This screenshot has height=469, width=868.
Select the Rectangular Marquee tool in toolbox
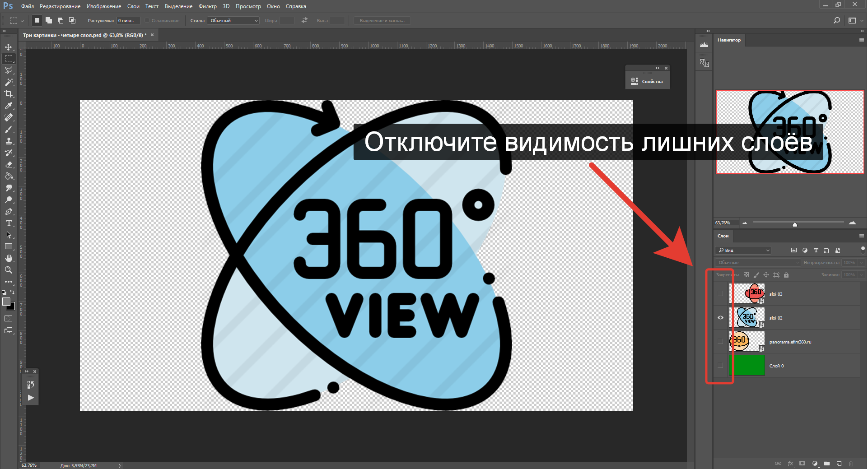click(9, 59)
